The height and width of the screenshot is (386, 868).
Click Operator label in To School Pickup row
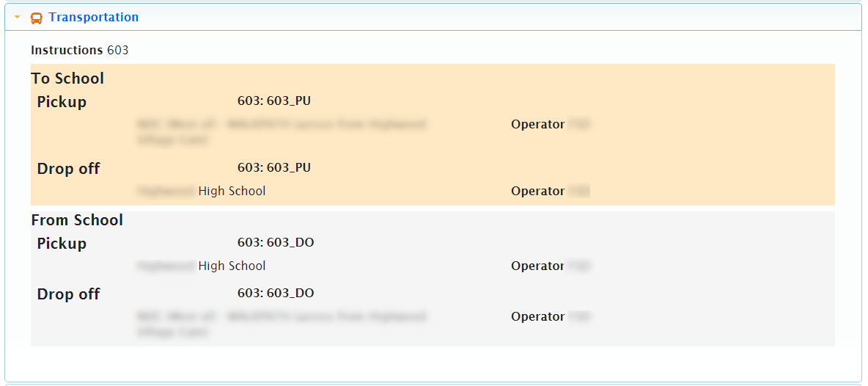coord(537,124)
